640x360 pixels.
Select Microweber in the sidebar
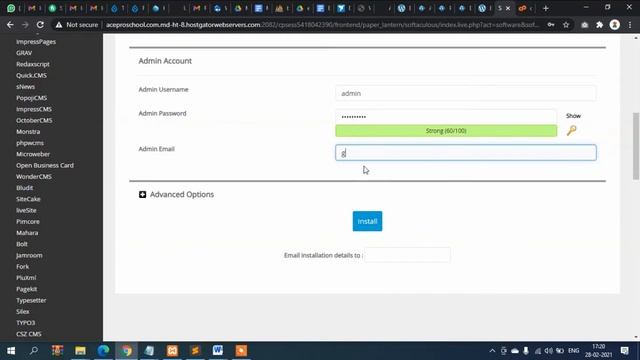pos(33,154)
